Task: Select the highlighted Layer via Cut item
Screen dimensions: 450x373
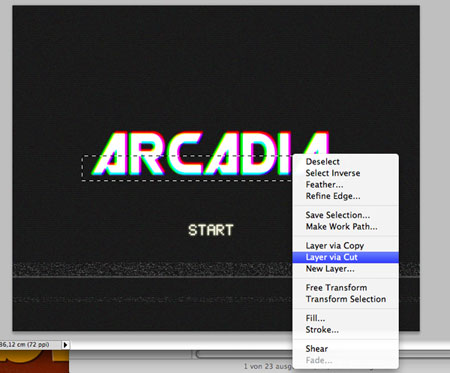Action: tap(345, 257)
